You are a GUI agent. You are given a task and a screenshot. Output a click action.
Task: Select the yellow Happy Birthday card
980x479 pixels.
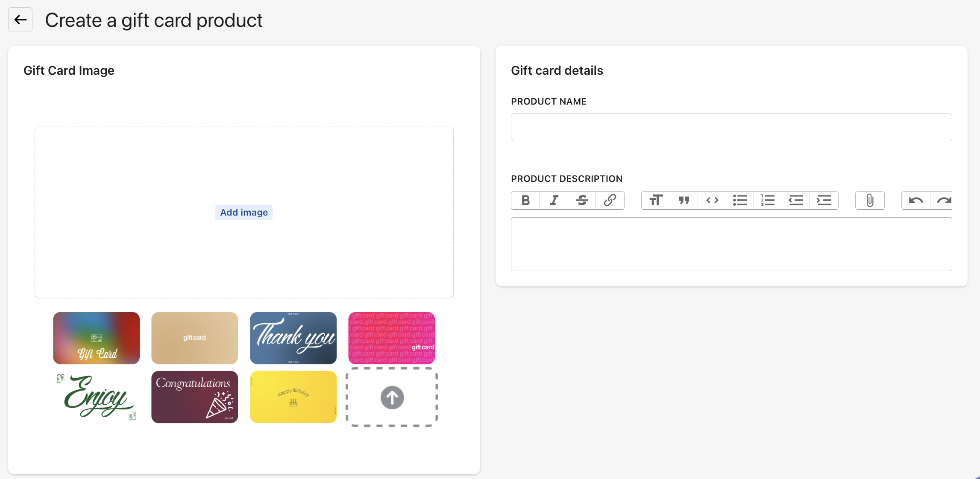click(x=293, y=397)
